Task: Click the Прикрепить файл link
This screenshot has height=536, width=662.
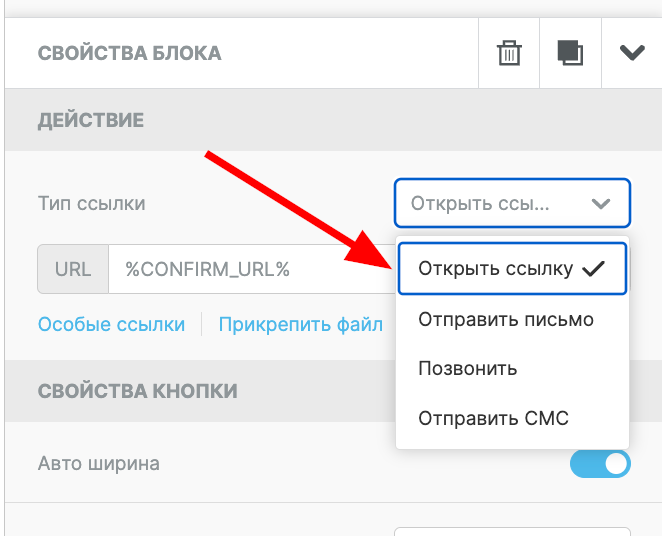Action: (300, 324)
